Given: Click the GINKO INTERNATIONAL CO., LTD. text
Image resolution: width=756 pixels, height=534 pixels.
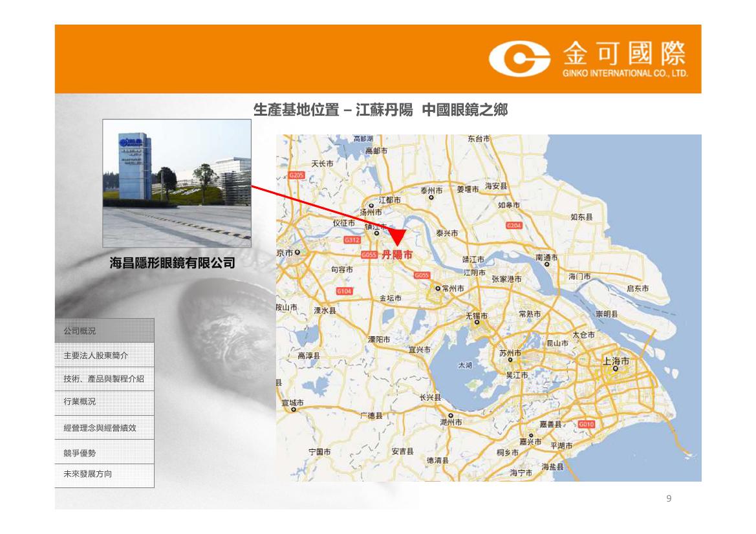Looking at the screenshot, I should (x=625, y=73).
